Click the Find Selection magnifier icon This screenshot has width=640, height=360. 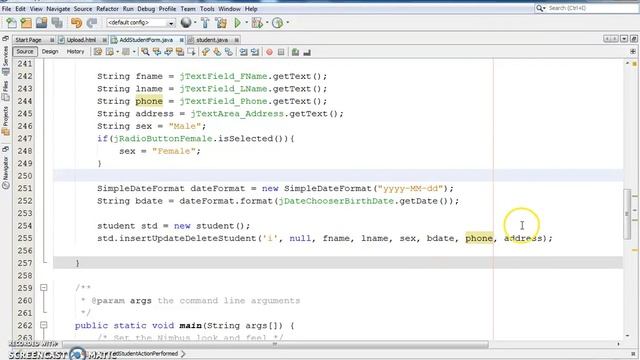(x=145, y=52)
